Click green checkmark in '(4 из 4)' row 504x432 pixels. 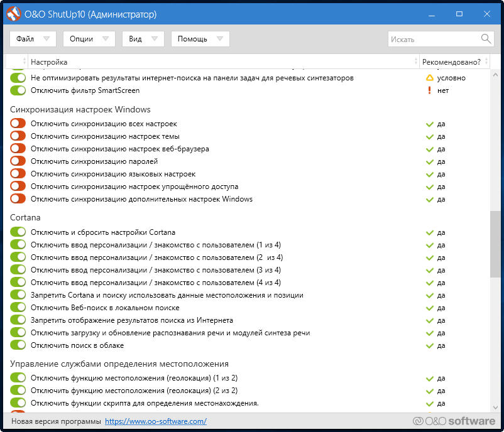tap(429, 283)
